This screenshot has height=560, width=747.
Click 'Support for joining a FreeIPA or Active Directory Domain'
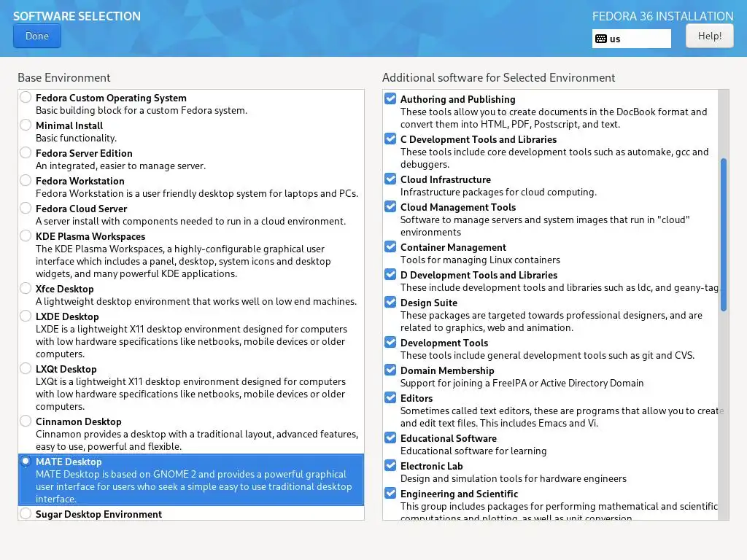tap(522, 383)
